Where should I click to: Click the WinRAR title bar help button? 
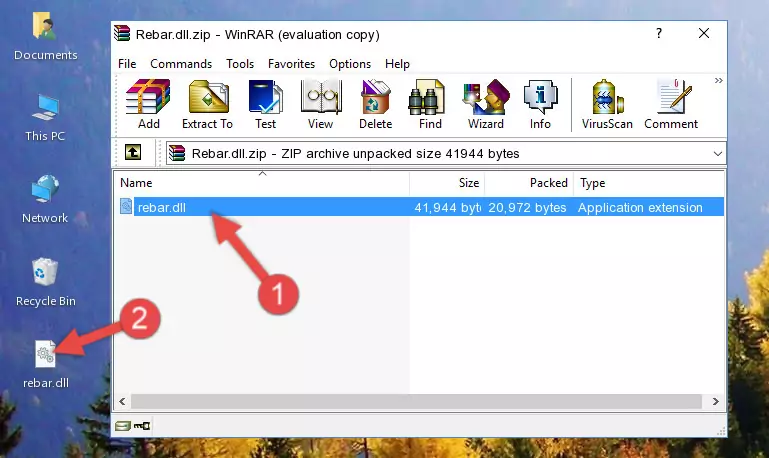pyautogui.click(x=659, y=33)
